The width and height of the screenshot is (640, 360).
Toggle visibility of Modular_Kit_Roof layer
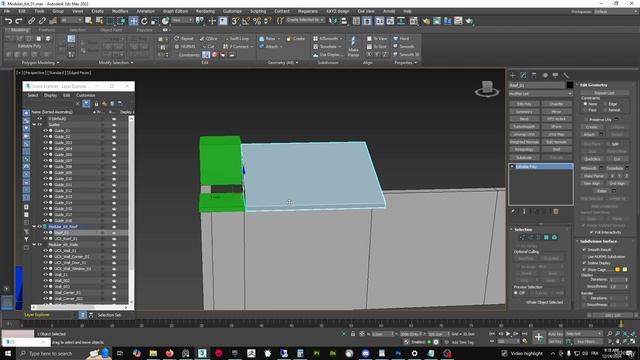tap(40, 227)
